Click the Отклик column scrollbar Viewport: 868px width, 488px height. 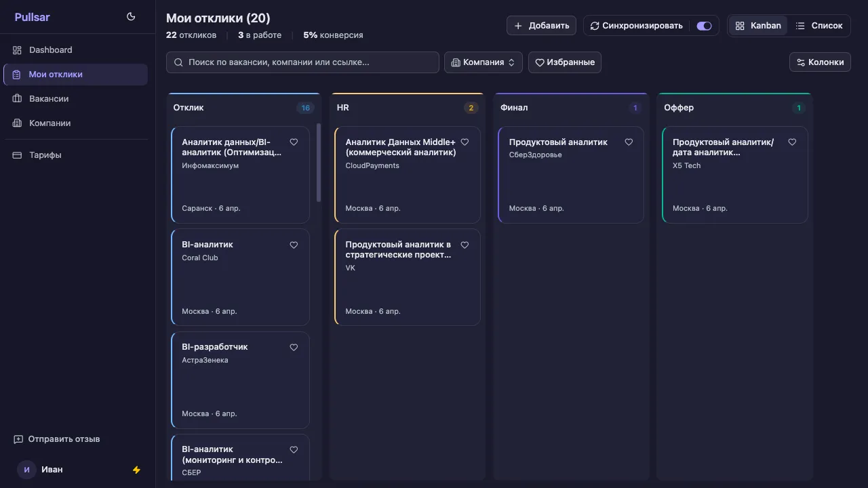(x=319, y=163)
